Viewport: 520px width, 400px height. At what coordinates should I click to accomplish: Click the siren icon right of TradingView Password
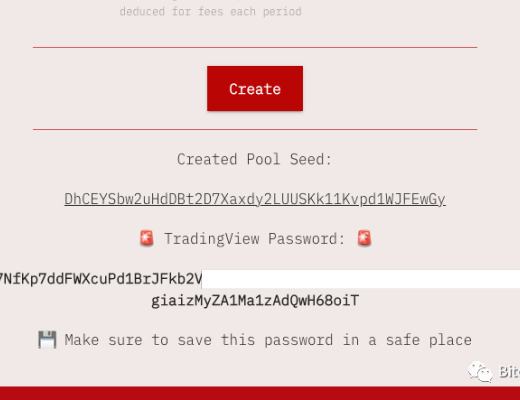click(364, 238)
